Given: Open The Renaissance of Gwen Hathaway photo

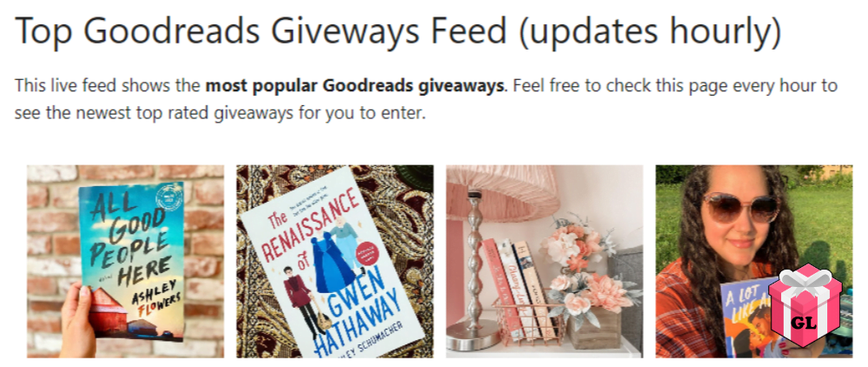Looking at the screenshot, I should pyautogui.click(x=335, y=261).
